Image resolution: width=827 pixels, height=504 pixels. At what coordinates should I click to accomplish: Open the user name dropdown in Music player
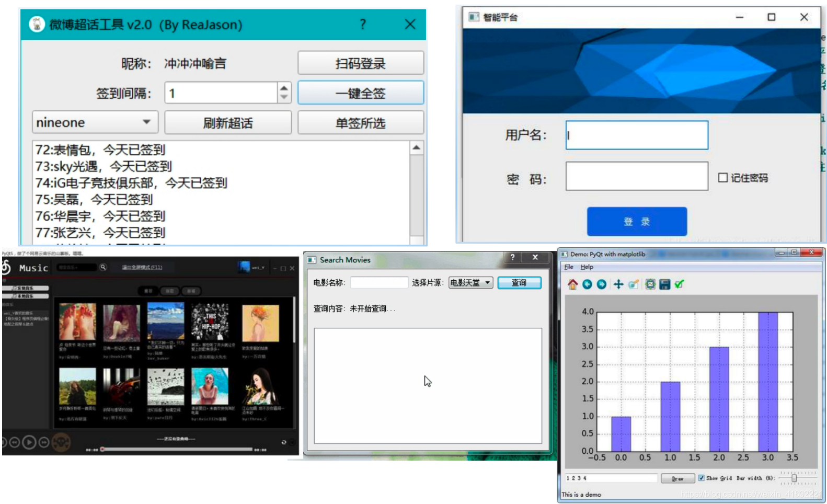click(258, 268)
